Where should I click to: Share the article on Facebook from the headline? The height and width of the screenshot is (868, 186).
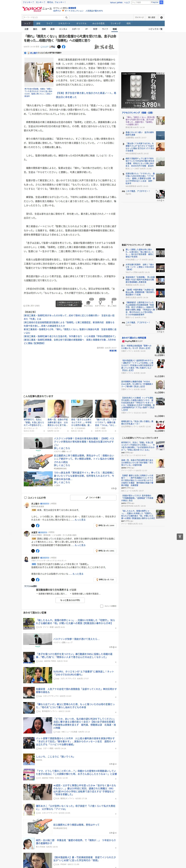tap(63, 47)
